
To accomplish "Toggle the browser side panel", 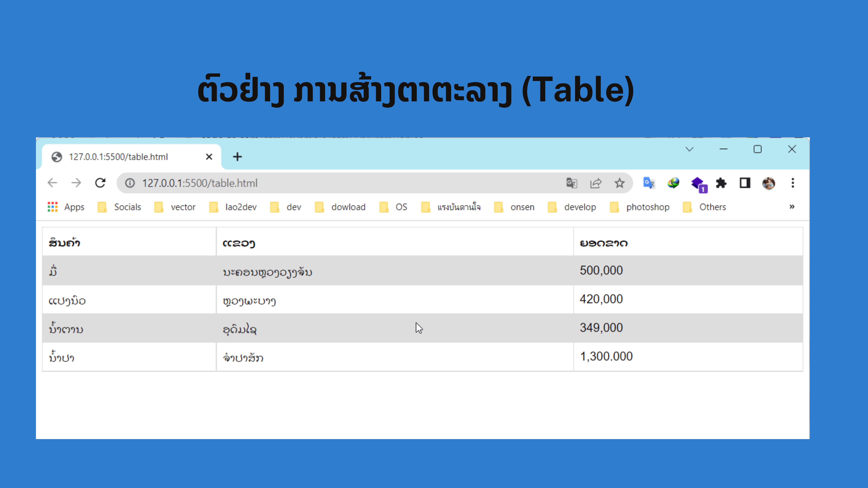I will point(745,183).
